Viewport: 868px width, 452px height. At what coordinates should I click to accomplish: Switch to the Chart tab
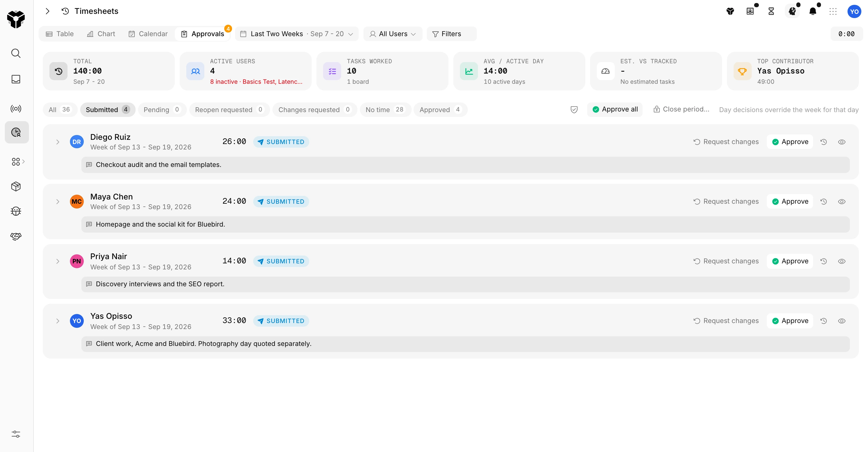(x=101, y=34)
